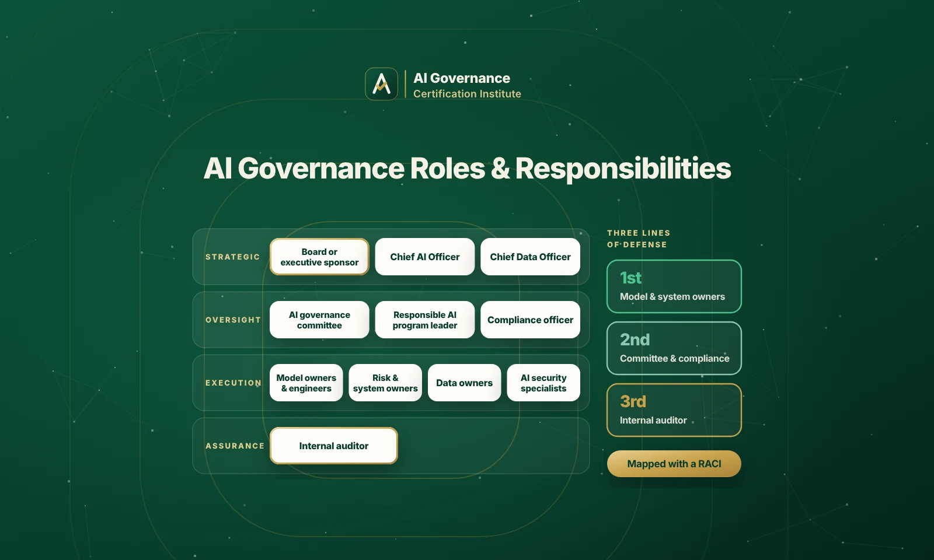
Task: Select the 1st line Model & system owners panel
Action: click(674, 286)
